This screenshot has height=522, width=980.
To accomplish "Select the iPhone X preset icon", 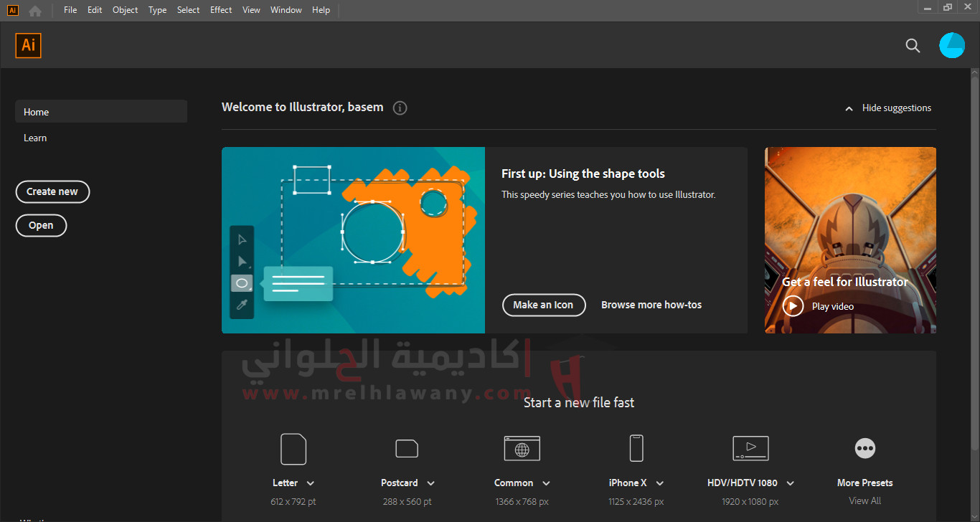I will (x=636, y=449).
